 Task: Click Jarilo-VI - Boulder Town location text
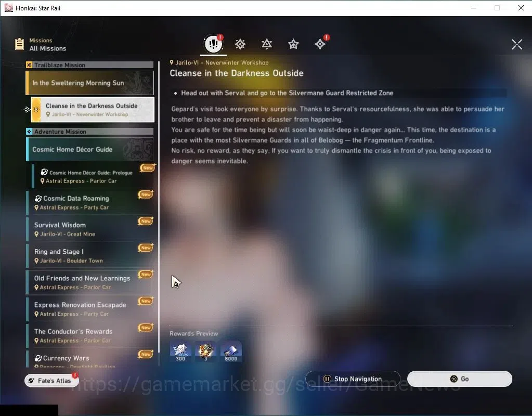71,261
